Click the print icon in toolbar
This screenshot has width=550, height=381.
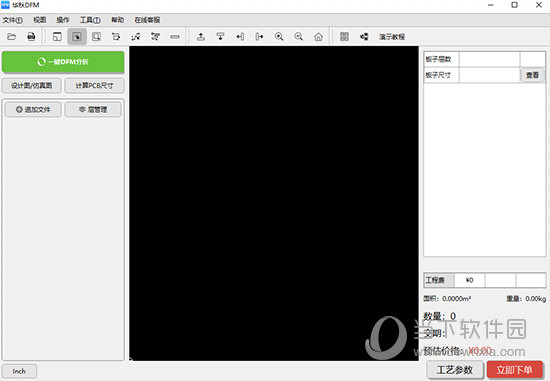pyautogui.click(x=31, y=36)
